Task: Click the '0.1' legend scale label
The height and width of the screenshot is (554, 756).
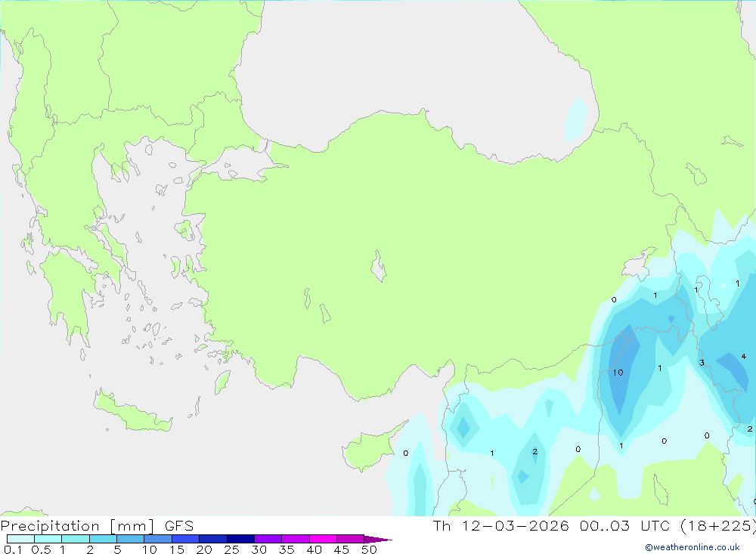Action: click(13, 549)
